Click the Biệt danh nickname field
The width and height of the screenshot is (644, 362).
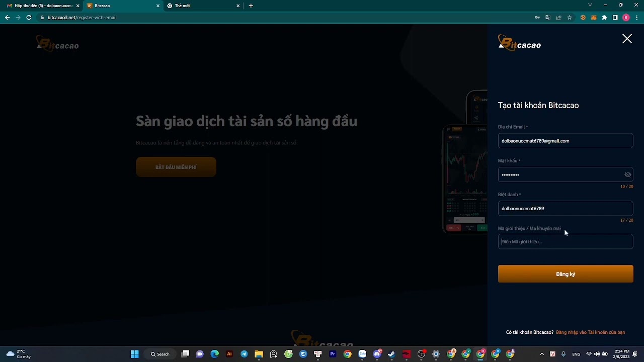[x=566, y=208]
